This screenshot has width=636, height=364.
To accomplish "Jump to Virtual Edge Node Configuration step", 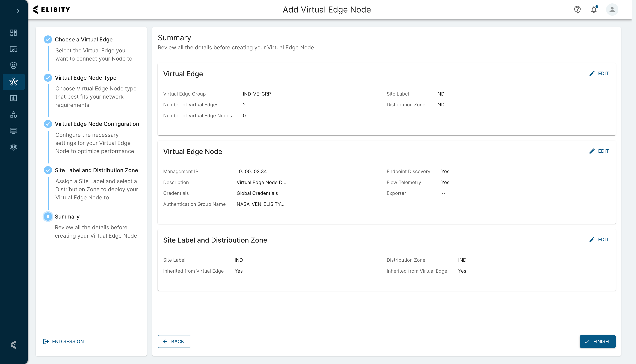I will (97, 124).
